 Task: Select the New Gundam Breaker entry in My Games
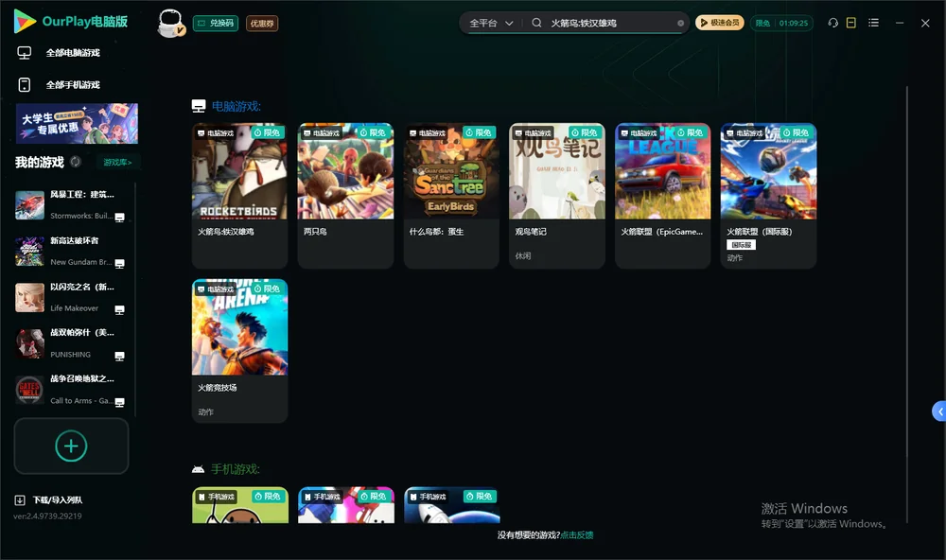(70, 251)
